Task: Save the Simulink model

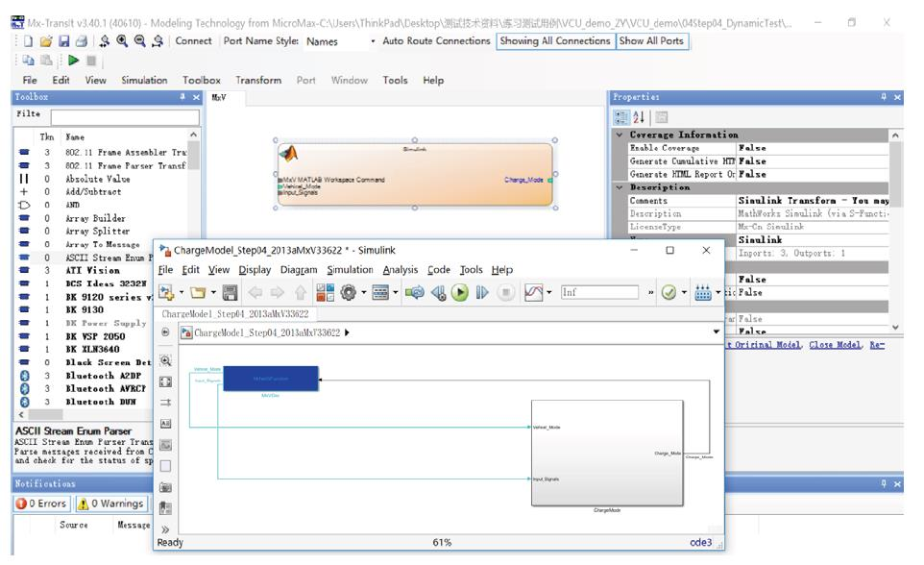Action: coord(230,292)
